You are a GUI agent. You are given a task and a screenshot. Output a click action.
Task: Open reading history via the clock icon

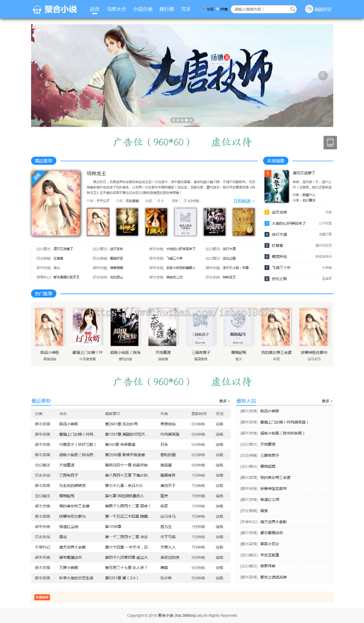[x=309, y=9]
